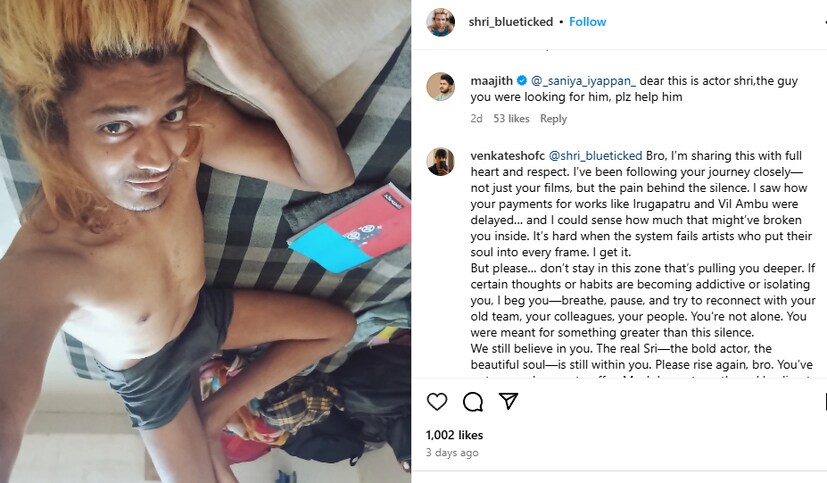Screen dimensions: 827x483
Task: Like the post with heart icon
Action: 437,402
